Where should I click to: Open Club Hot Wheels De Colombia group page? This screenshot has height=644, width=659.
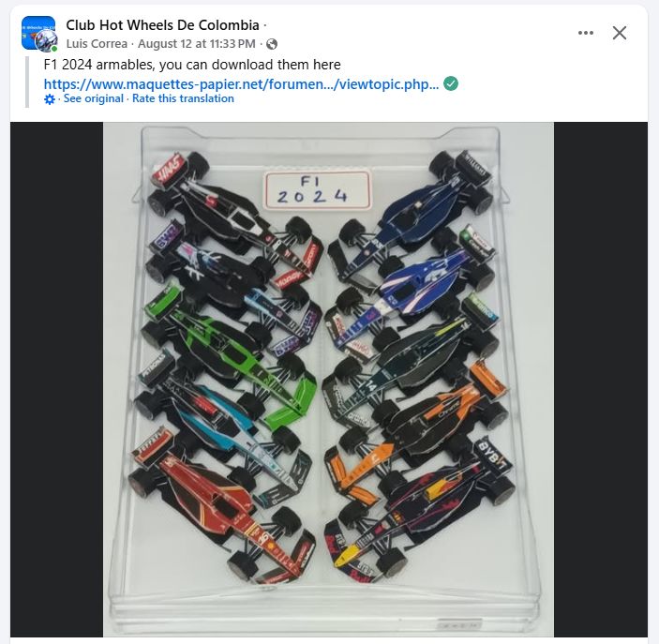tap(163, 25)
